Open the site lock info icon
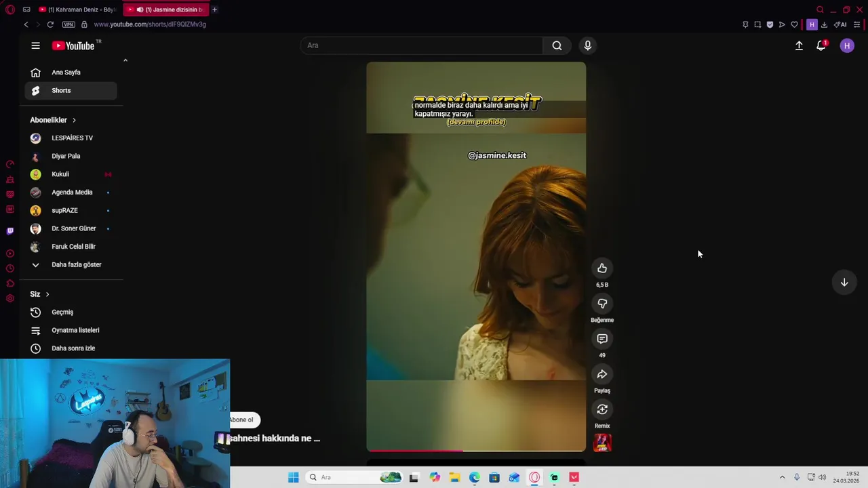Screen dimensions: 868x488 click(x=84, y=24)
